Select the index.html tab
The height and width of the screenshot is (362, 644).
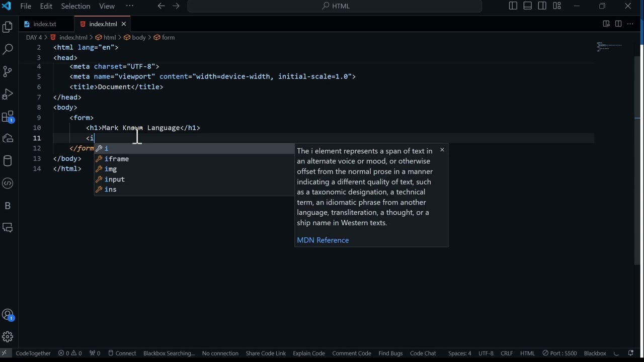(103, 24)
